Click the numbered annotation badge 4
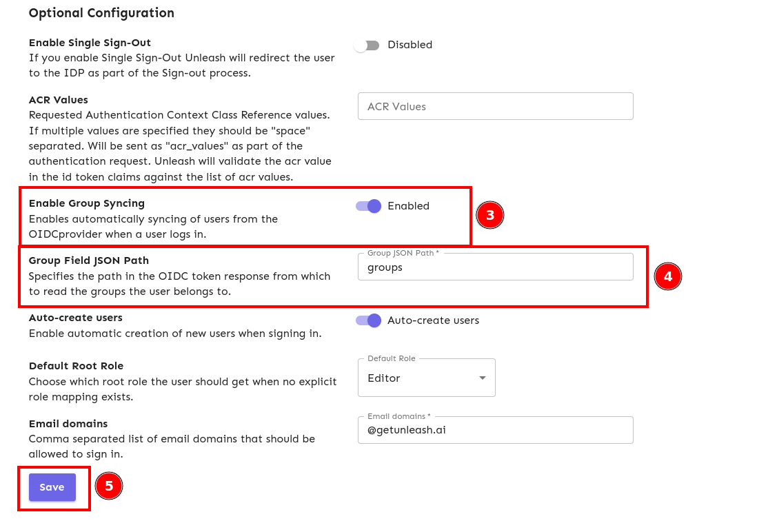Image resolution: width=768 pixels, height=532 pixels. 668,276
